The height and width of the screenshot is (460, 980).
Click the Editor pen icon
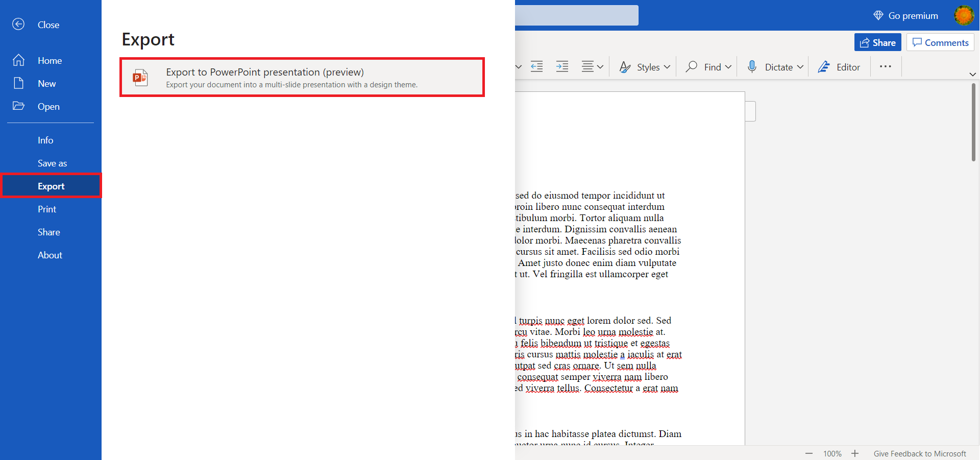[x=824, y=67]
